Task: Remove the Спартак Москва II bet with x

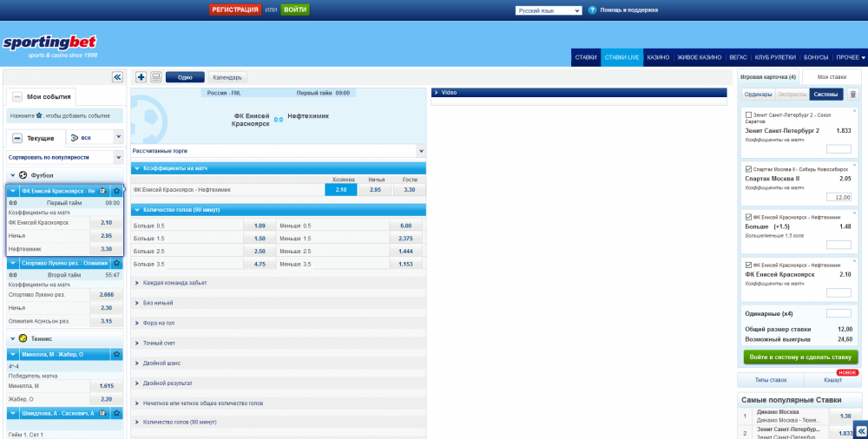Action: (x=855, y=165)
